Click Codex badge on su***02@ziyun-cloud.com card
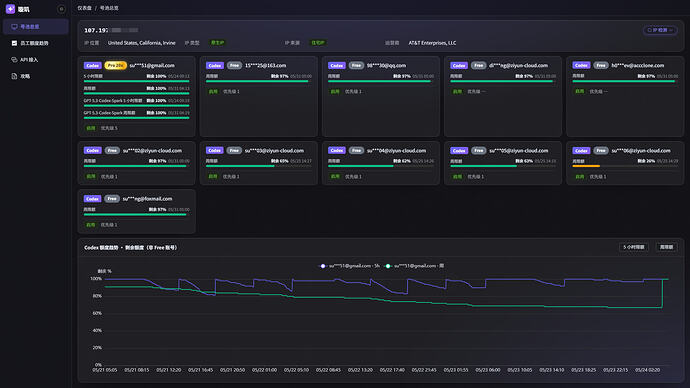 (92, 150)
